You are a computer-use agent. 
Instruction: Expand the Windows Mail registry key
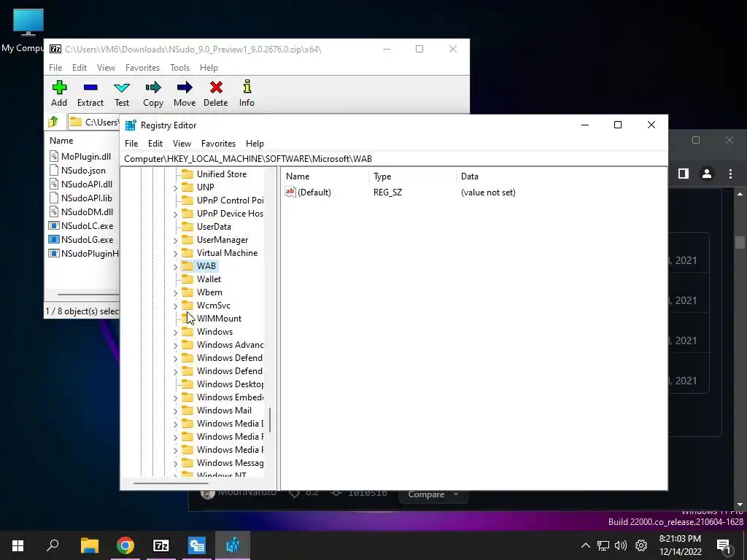coord(175,411)
